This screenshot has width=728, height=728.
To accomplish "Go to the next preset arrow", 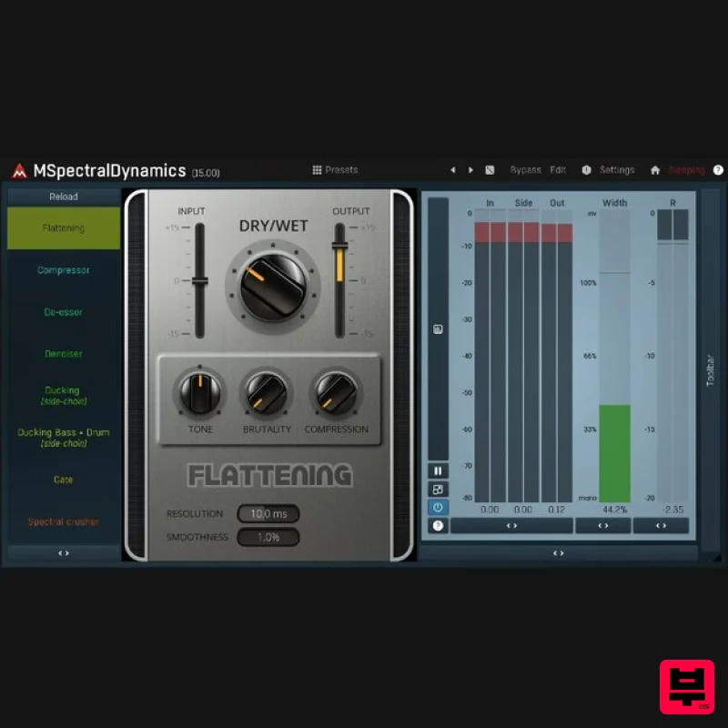I will click(x=470, y=170).
